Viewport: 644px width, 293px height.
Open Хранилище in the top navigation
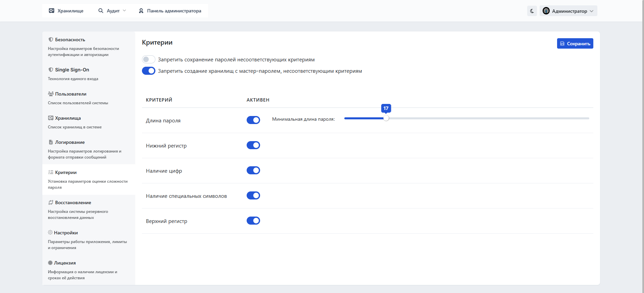tap(66, 11)
